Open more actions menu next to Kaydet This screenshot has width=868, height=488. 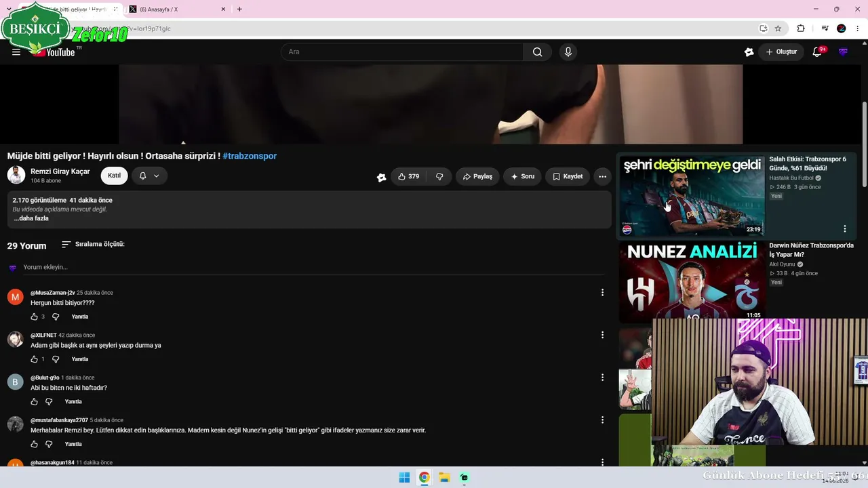tap(602, 177)
